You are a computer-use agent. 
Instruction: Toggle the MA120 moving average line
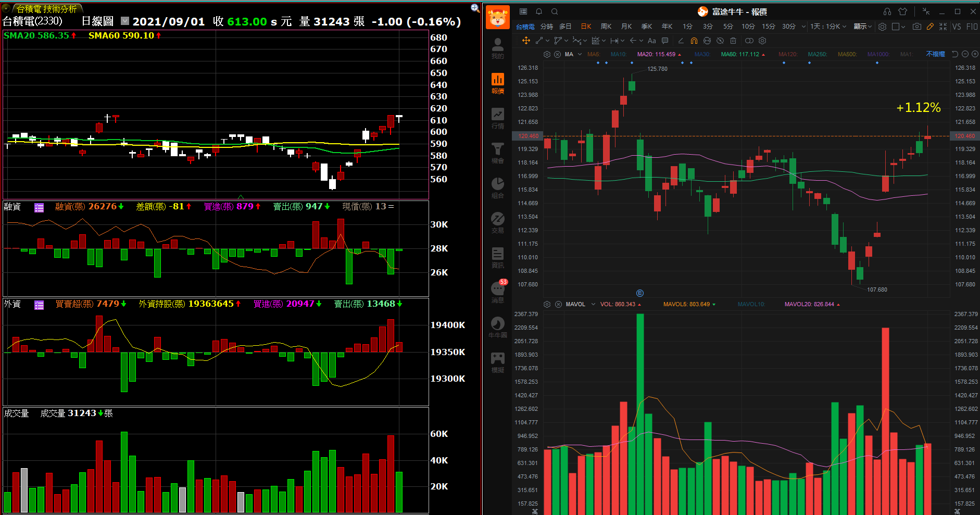[788, 54]
